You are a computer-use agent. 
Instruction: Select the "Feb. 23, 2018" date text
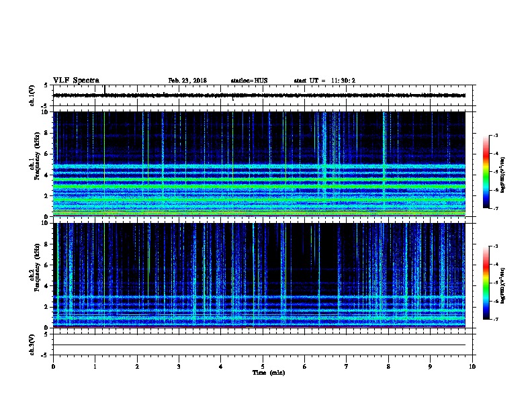pos(187,81)
